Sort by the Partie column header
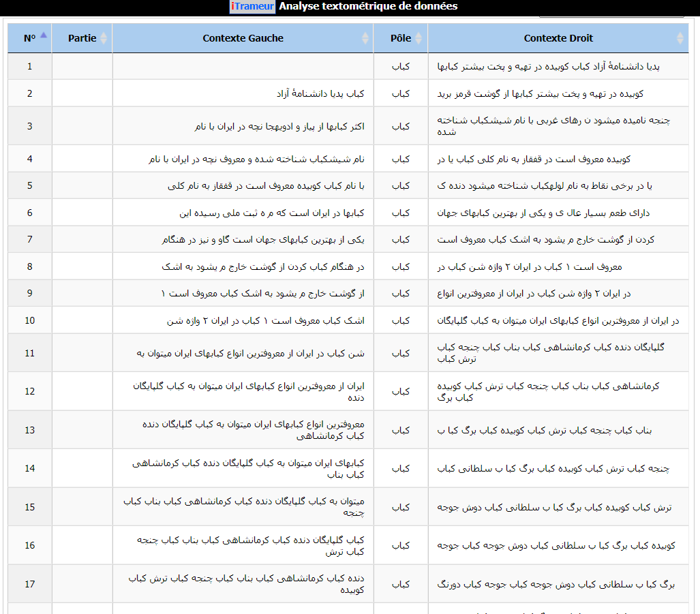 (x=82, y=38)
